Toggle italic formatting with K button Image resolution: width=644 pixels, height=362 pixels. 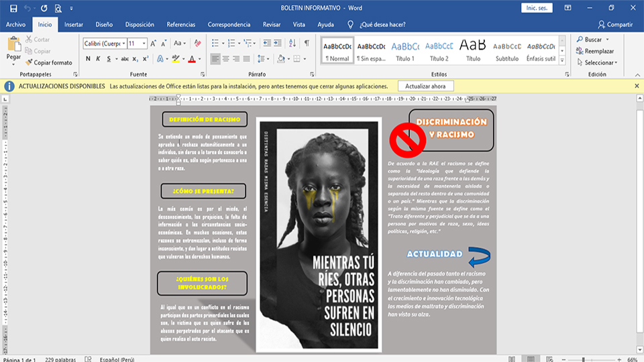(99, 59)
